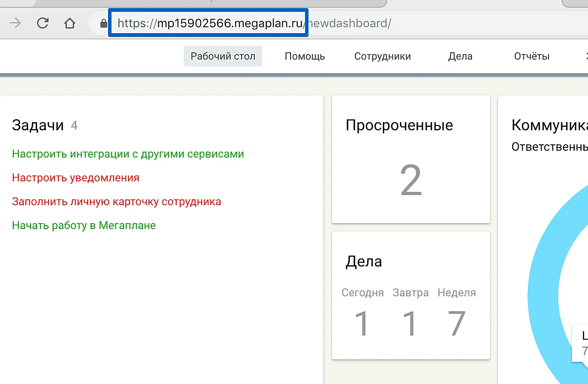Viewport: 588px width, 384px height.
Task: Click the Сегодня count in Дела card
Action: [x=362, y=324]
